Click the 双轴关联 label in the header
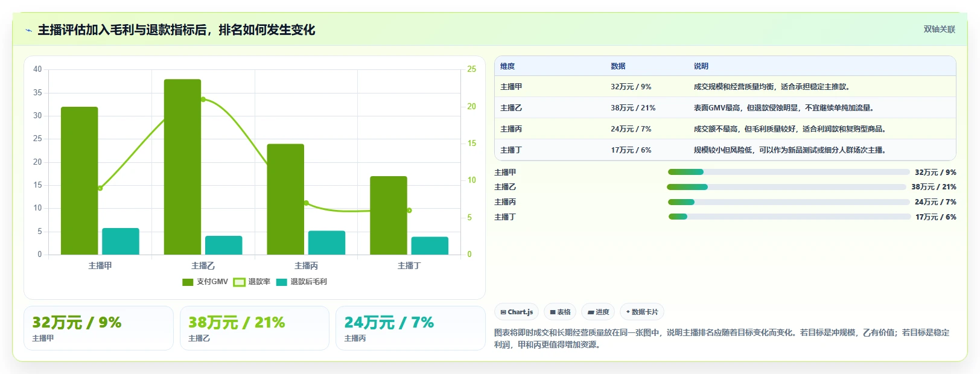 [940, 29]
